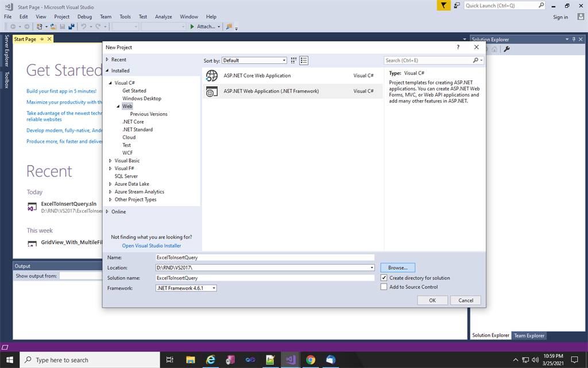Click the Search (Ctrl+E) templates field

(x=429, y=60)
